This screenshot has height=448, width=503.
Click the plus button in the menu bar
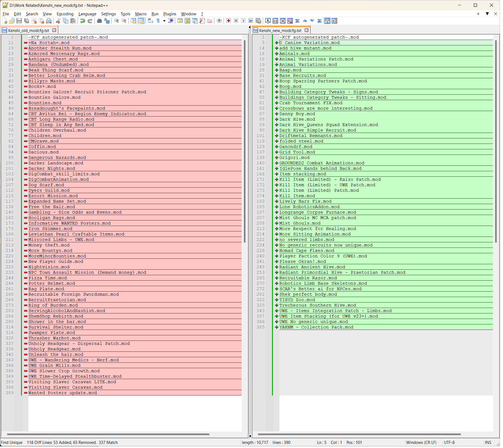[x=478, y=14]
